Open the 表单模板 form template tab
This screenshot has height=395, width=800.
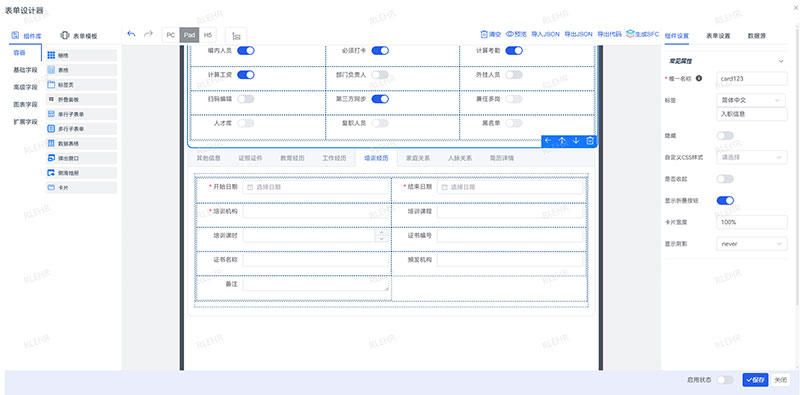(79, 36)
